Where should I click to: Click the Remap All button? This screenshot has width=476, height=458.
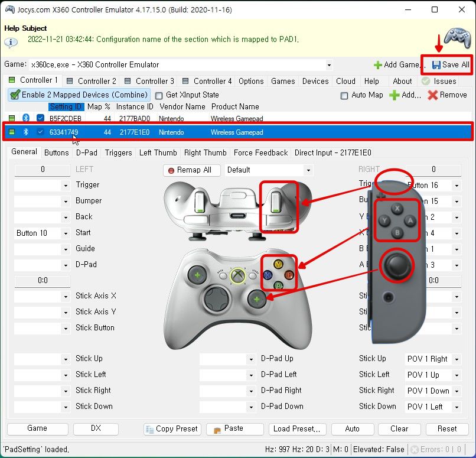[192, 170]
